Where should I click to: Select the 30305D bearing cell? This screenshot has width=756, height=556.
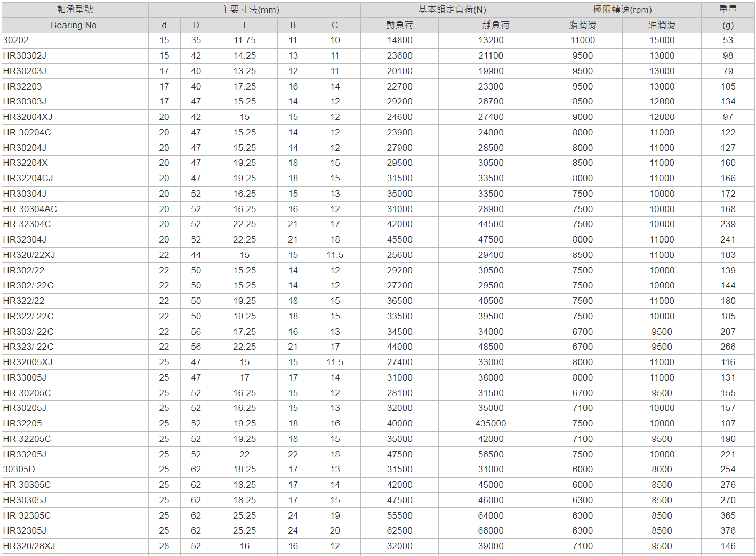coord(19,469)
